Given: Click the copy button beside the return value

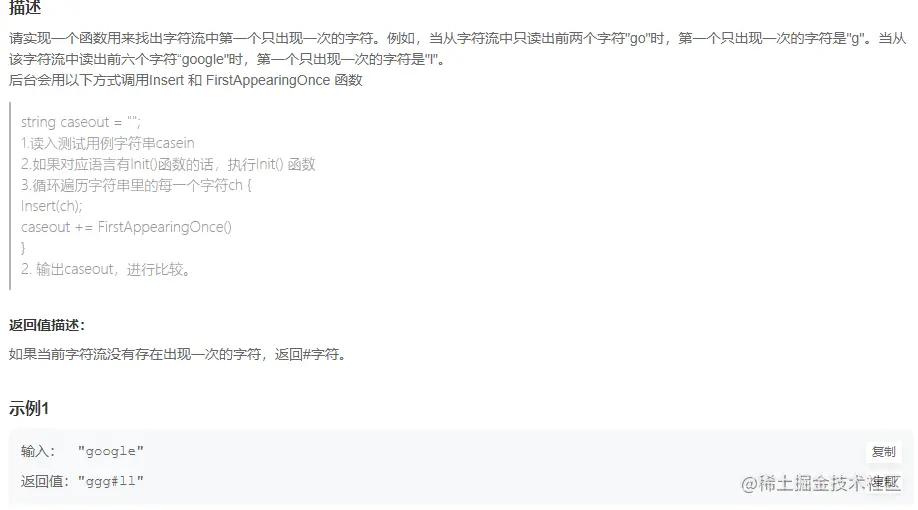Looking at the screenshot, I should (x=883, y=482).
